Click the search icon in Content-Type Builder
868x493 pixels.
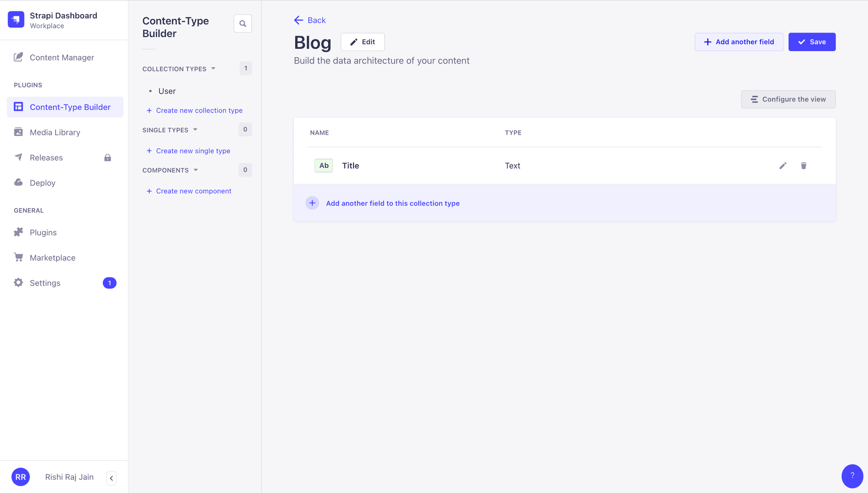click(x=243, y=23)
